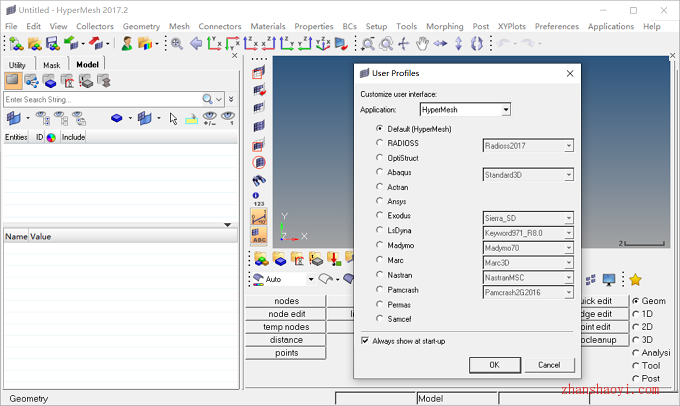
Task: Open the Morphing menu
Action: coord(445,26)
